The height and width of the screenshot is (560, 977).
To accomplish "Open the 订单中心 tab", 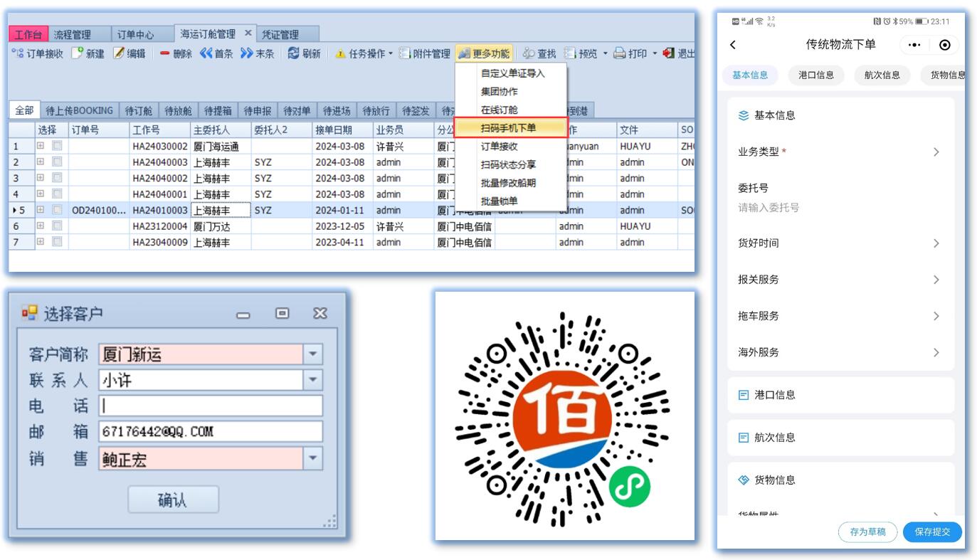I will coord(135,34).
